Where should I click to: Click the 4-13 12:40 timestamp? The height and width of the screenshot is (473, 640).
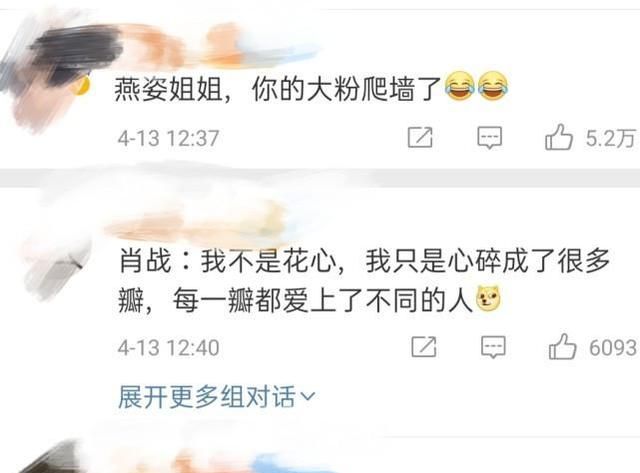pyautogui.click(x=169, y=347)
